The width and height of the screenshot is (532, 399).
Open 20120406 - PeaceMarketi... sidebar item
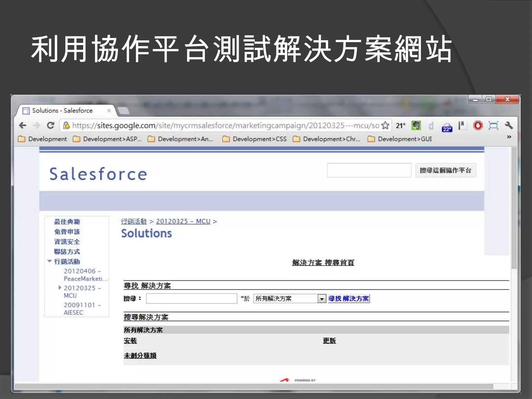(85, 275)
